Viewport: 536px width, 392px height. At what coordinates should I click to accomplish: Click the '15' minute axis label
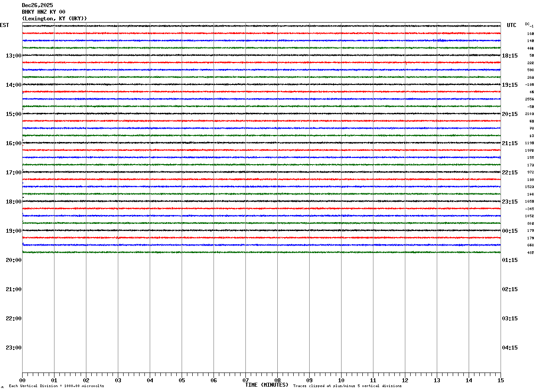click(x=501, y=380)
